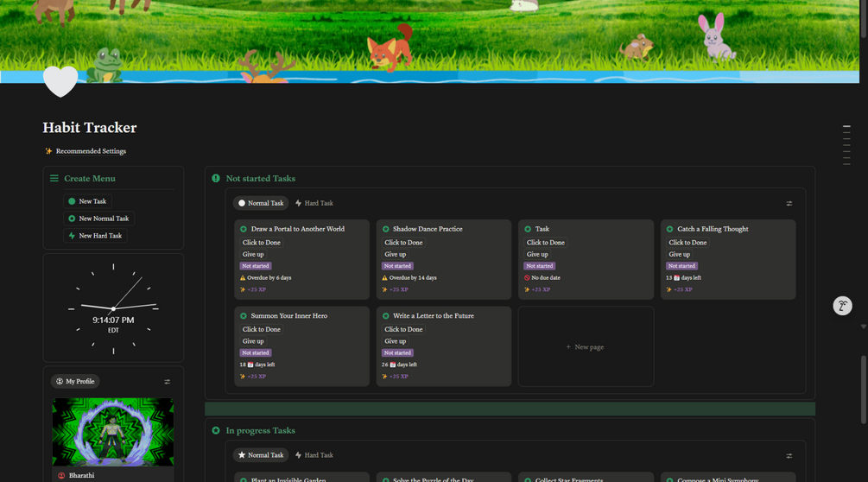
Task: Click the vertical page scrollbar
Action: 864,390
